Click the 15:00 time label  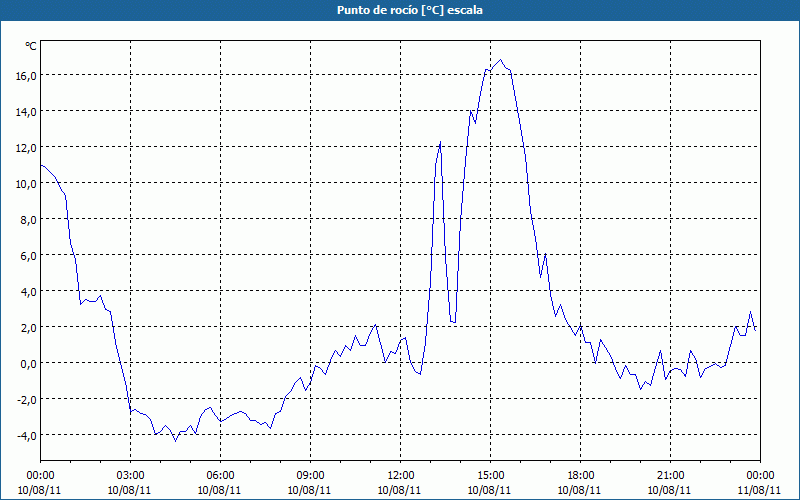point(490,475)
